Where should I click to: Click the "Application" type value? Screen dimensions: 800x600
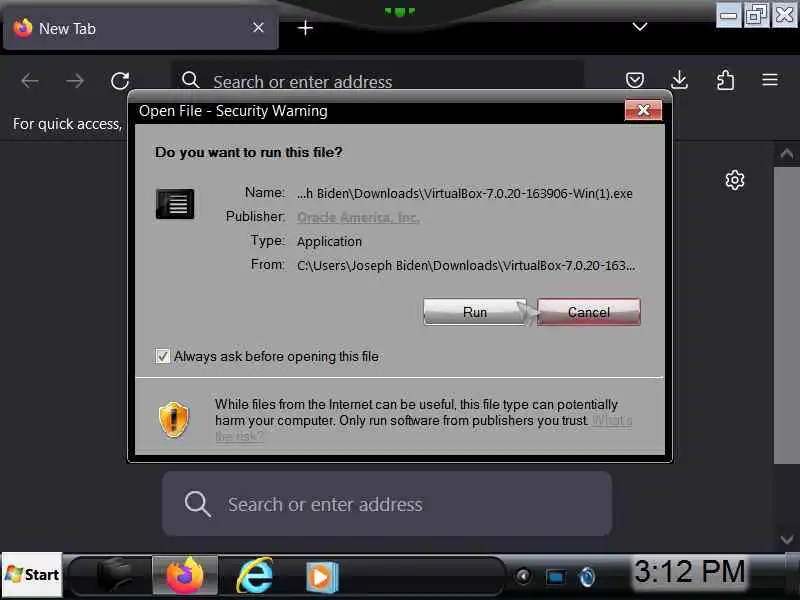click(329, 241)
